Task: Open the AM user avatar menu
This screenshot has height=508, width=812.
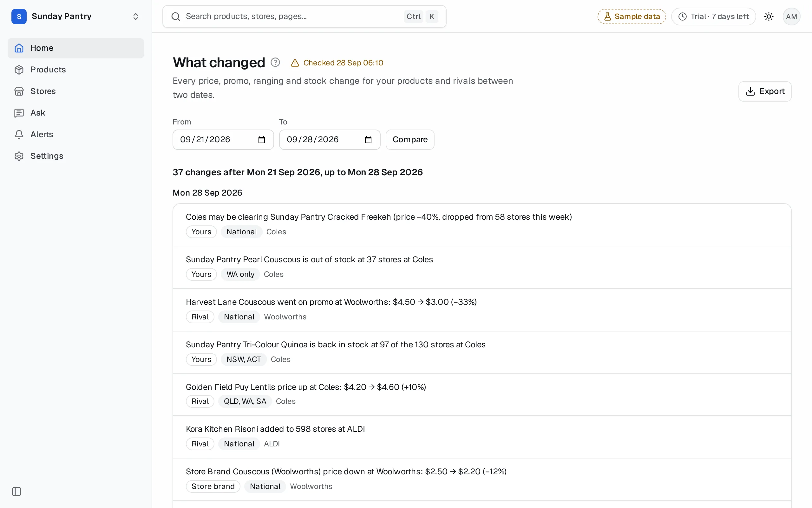Action: [x=791, y=17]
